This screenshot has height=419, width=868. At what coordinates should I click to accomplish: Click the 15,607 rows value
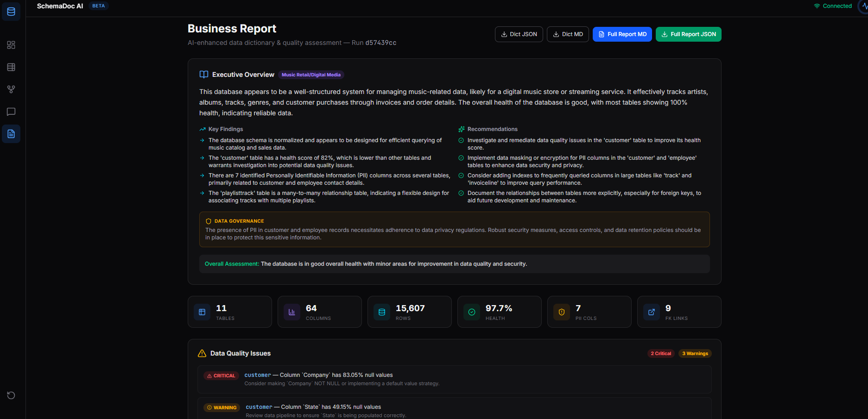410,308
